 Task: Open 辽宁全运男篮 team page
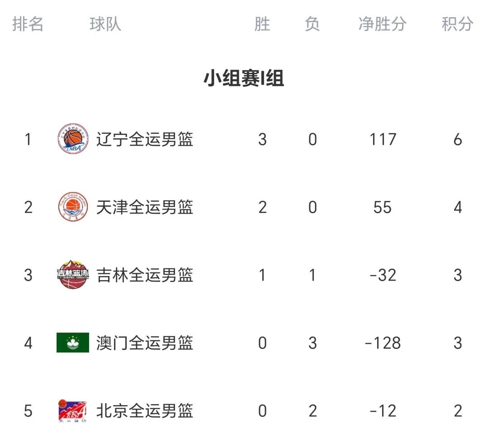(145, 139)
